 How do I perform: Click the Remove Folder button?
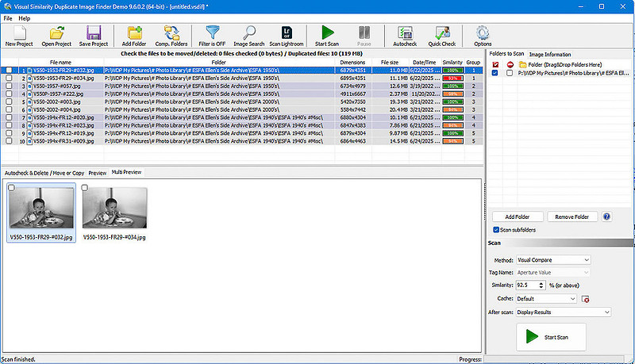[571, 216]
